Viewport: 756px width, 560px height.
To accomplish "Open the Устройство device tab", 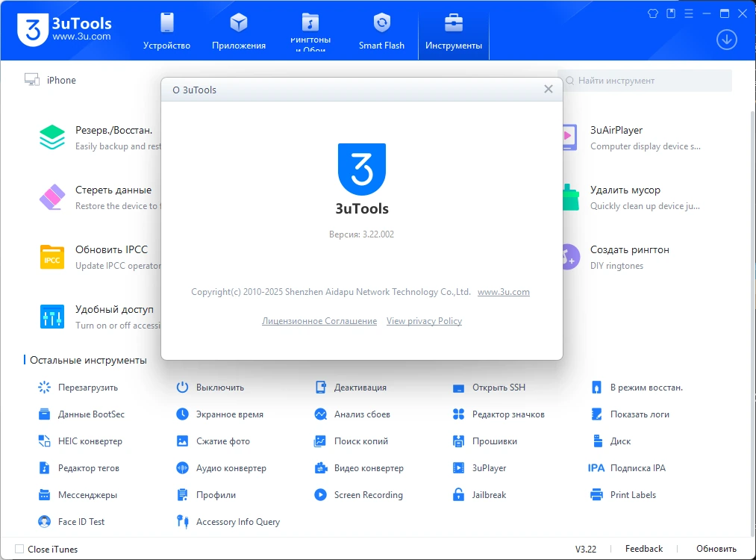I will [x=167, y=31].
